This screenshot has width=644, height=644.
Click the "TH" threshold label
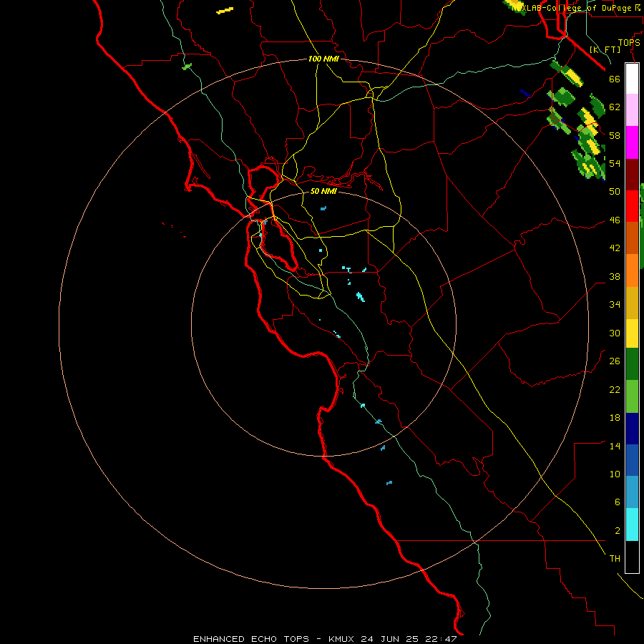tap(615, 559)
